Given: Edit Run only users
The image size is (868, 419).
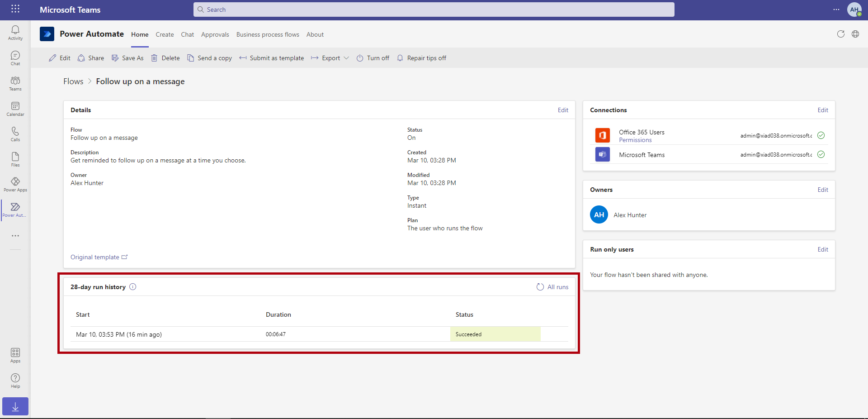Looking at the screenshot, I should click(823, 249).
